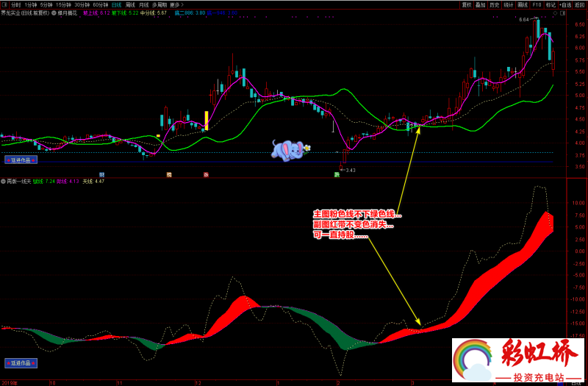Open the 历史 history button
Image resolution: width=588 pixels, height=386 pixels.
click(x=494, y=5)
